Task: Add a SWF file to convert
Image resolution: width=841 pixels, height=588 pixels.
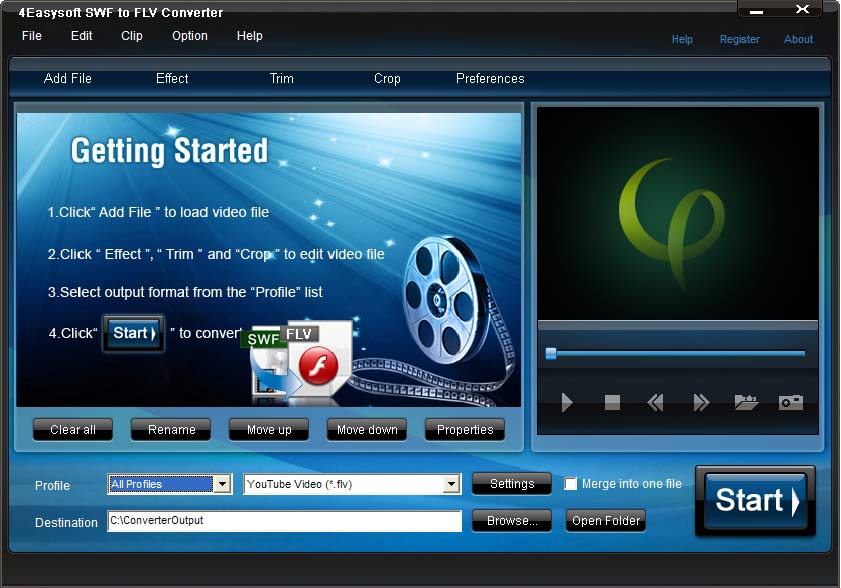Action: click(67, 78)
